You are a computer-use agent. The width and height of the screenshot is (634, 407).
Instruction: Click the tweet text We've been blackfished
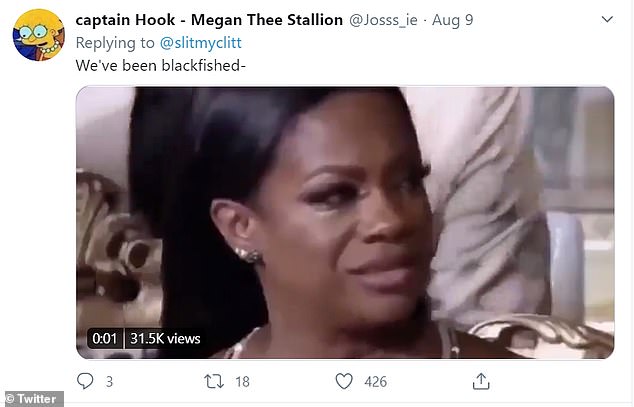161,65
